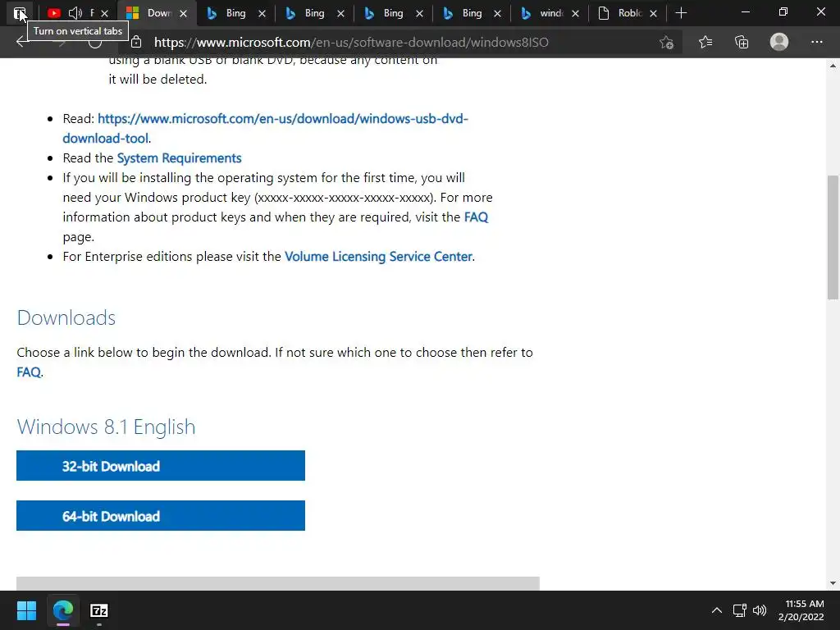Open network status tray icon
Viewport: 840px width, 630px height.
[740, 610]
